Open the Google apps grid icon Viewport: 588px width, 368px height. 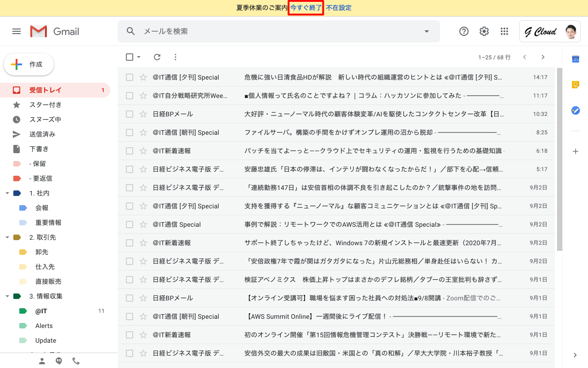click(x=504, y=31)
